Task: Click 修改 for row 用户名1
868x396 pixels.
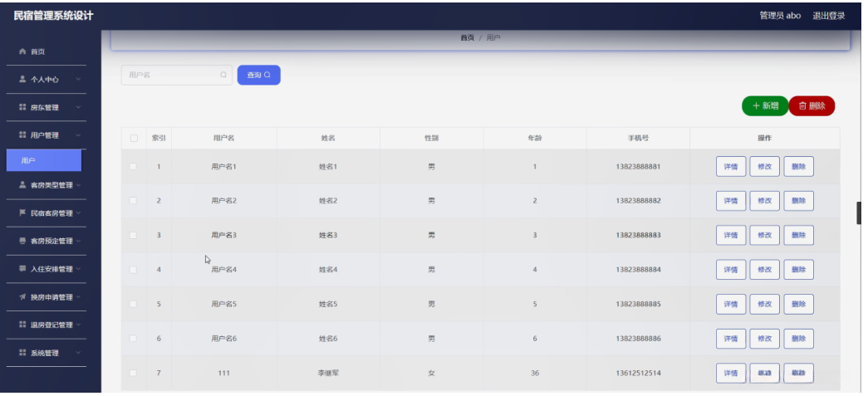Action: coord(764,167)
